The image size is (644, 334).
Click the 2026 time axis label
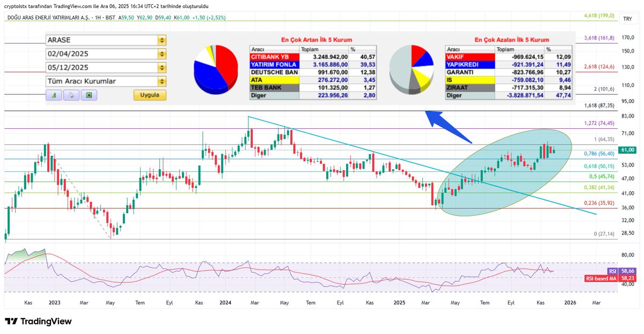(570, 303)
